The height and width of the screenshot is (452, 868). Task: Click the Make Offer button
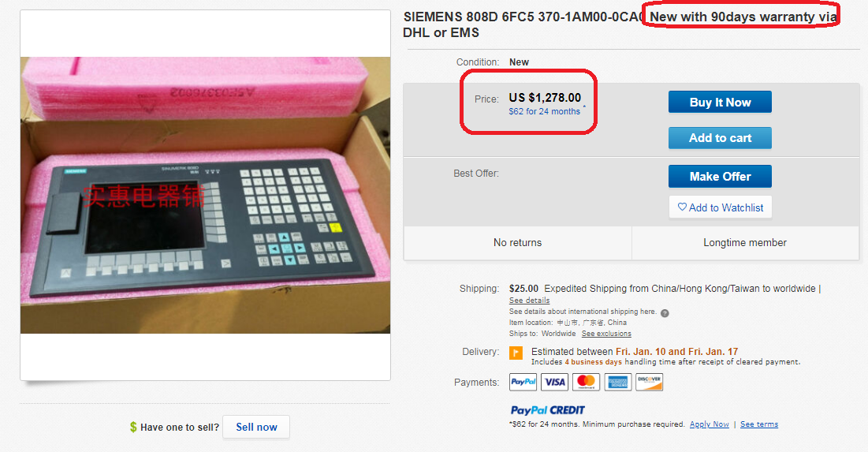coord(720,177)
